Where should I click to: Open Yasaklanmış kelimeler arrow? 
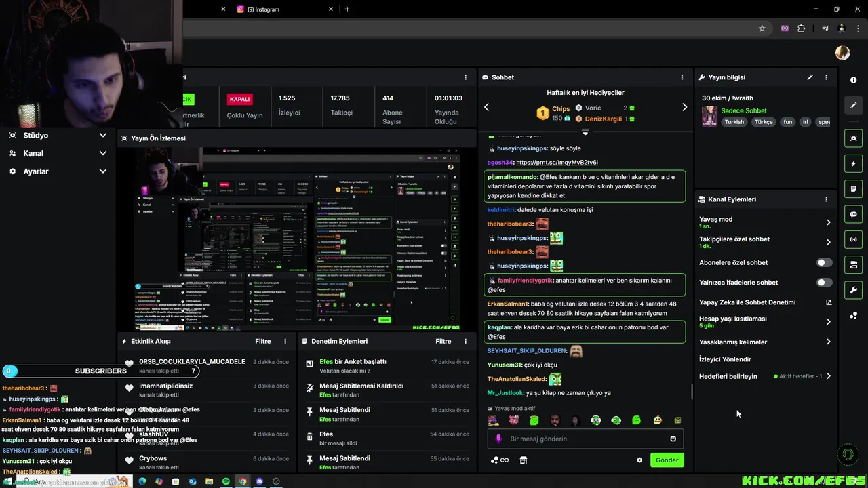coord(828,342)
